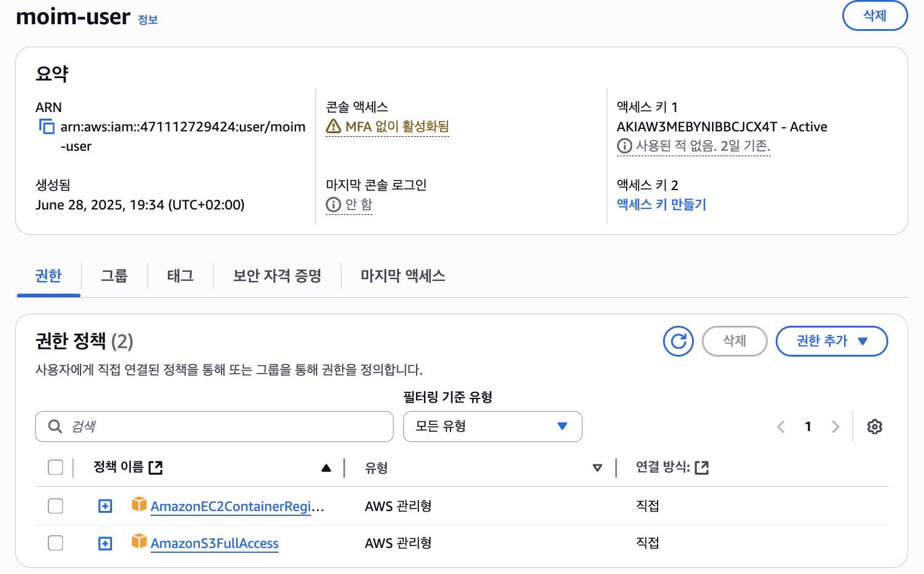Click the search magnifier icon
The image size is (924, 574).
point(55,426)
